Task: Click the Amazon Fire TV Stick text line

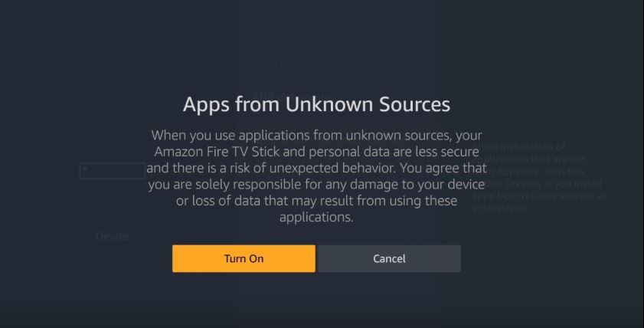Action: pyautogui.click(x=316, y=152)
